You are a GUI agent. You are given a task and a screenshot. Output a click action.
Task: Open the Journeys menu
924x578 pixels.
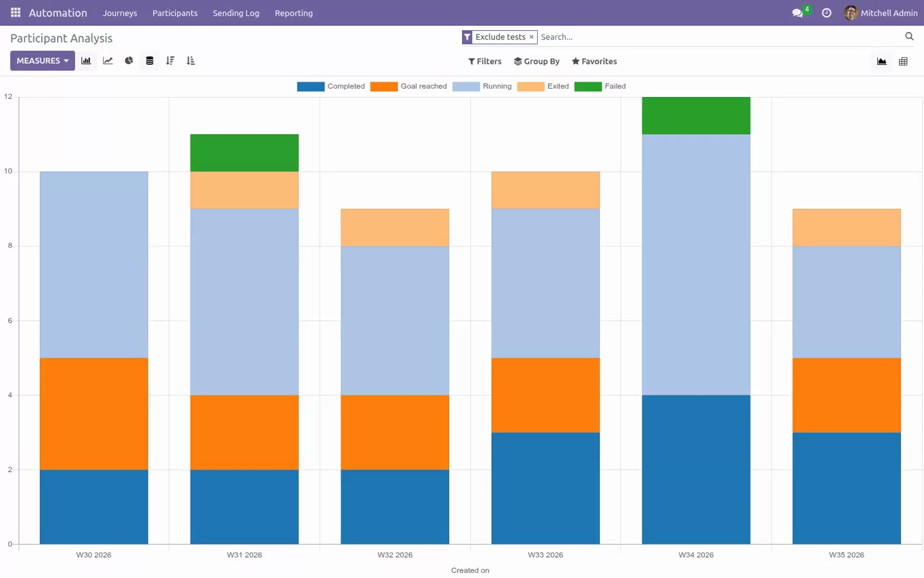[120, 13]
